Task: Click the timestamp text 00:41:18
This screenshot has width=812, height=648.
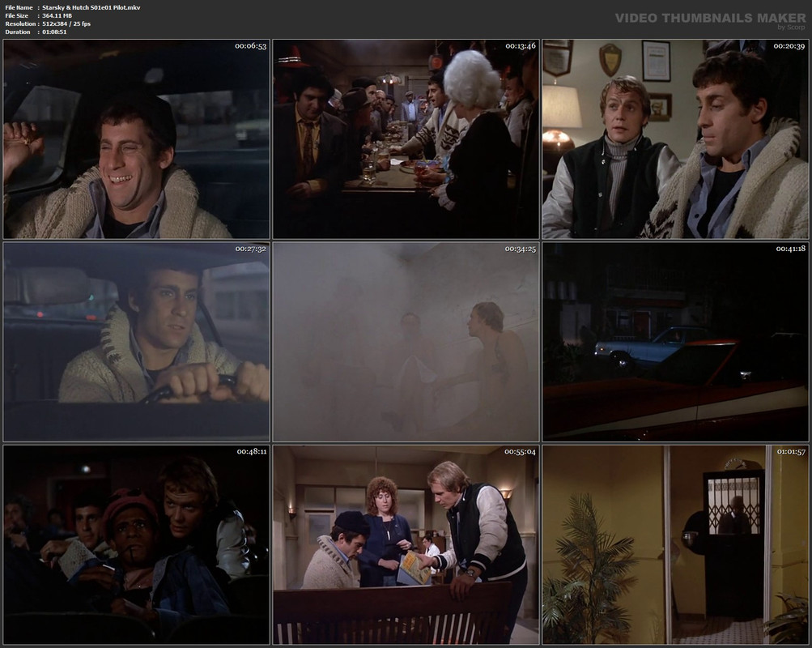Action: click(x=790, y=249)
